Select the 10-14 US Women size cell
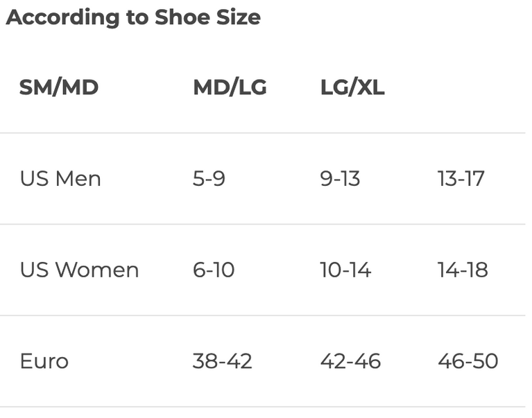Image resolution: width=532 pixels, height=418 pixels. (345, 270)
